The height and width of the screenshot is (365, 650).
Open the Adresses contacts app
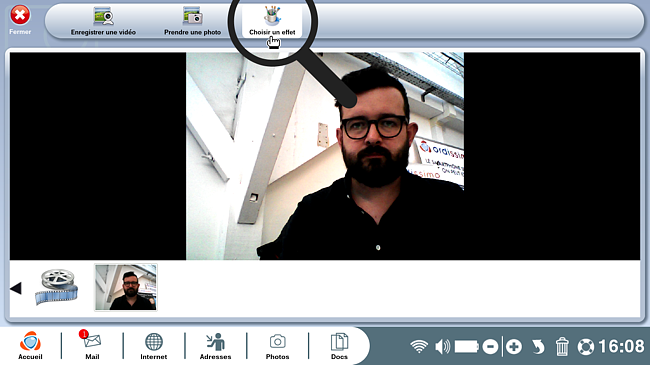coord(216,345)
